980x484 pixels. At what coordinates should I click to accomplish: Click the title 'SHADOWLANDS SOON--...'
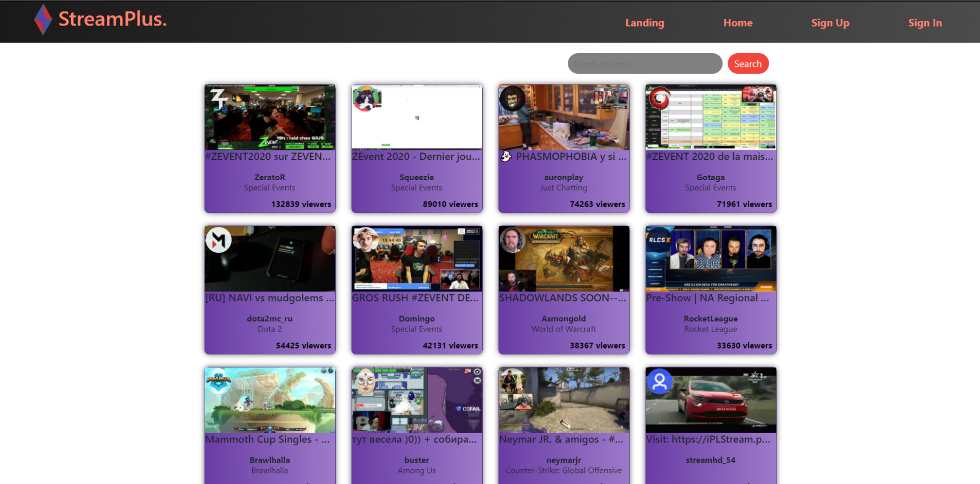click(563, 298)
